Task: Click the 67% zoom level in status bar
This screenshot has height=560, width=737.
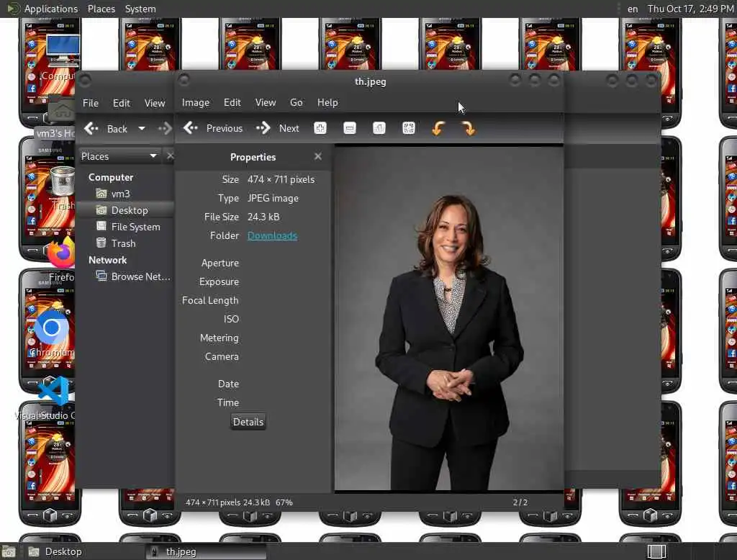Action: click(284, 502)
